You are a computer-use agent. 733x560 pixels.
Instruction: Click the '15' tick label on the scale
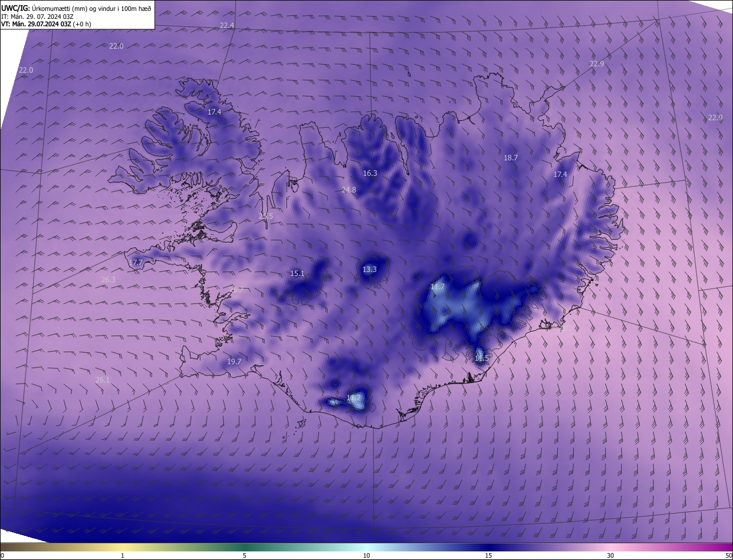click(488, 556)
